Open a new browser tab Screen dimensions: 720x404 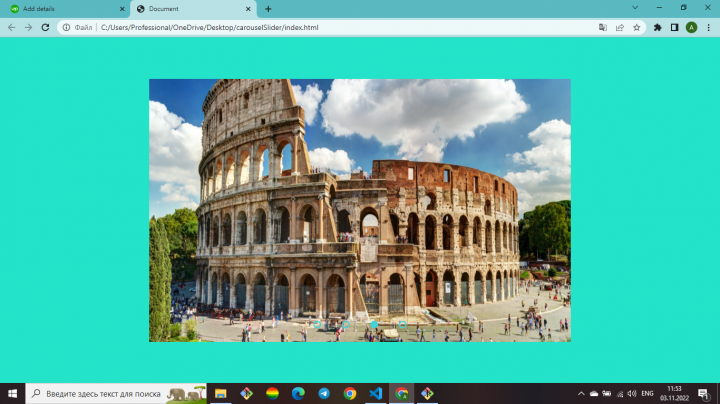(x=268, y=9)
